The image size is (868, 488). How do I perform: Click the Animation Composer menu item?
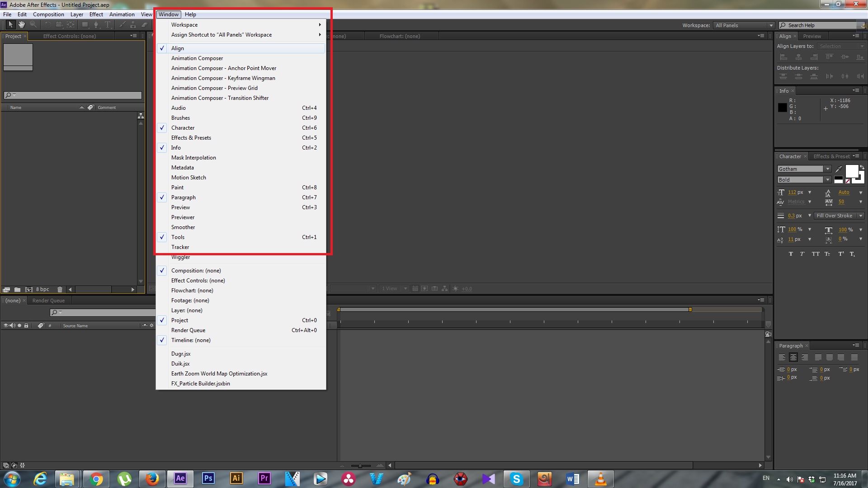[197, 58]
